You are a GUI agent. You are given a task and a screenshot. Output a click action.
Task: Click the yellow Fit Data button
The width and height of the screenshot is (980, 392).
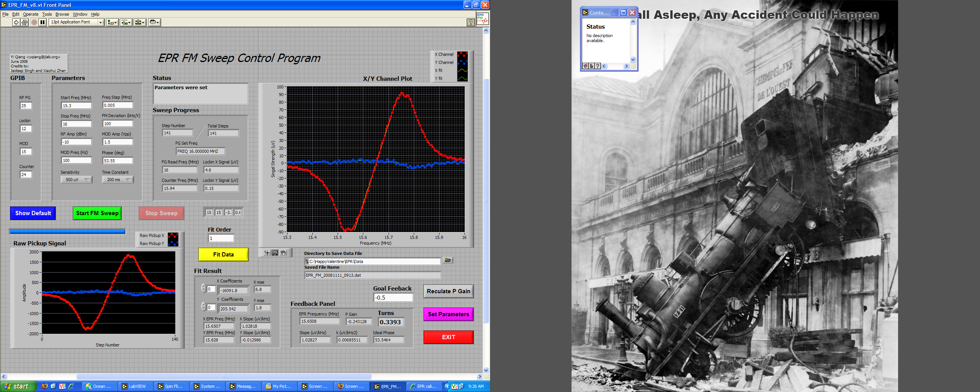pyautogui.click(x=224, y=255)
